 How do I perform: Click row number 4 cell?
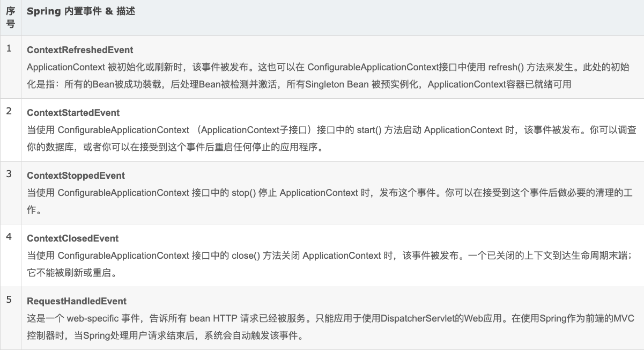[9, 237]
